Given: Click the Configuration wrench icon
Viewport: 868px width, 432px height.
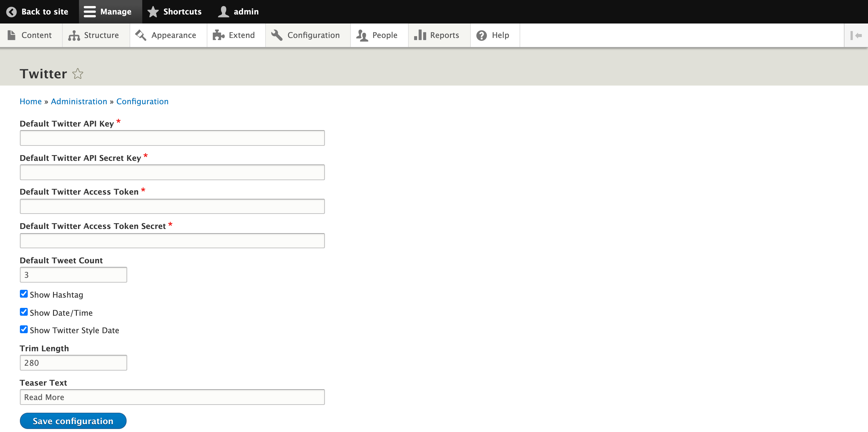Looking at the screenshot, I should click(x=277, y=35).
